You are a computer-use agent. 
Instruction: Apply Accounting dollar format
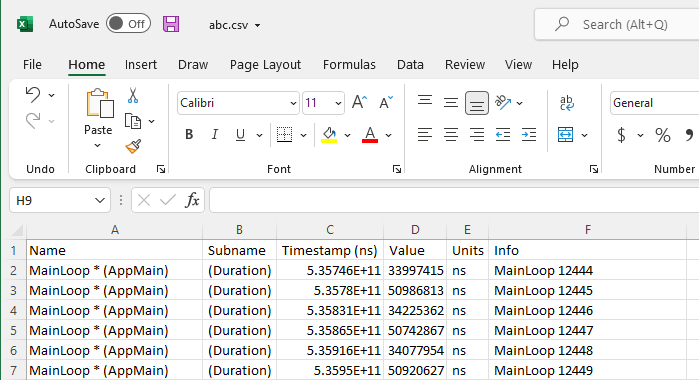621,135
